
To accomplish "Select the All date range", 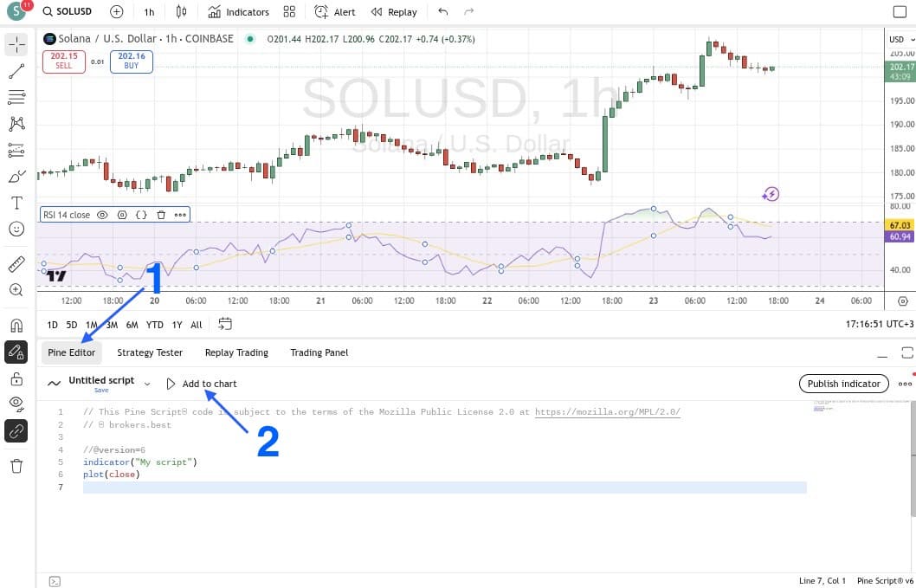I will (x=197, y=325).
